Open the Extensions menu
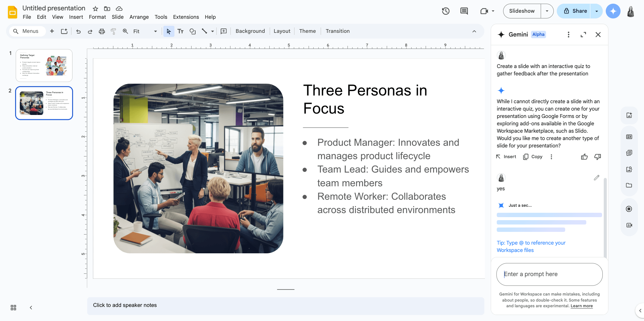The height and width of the screenshot is (321, 644). pyautogui.click(x=186, y=17)
